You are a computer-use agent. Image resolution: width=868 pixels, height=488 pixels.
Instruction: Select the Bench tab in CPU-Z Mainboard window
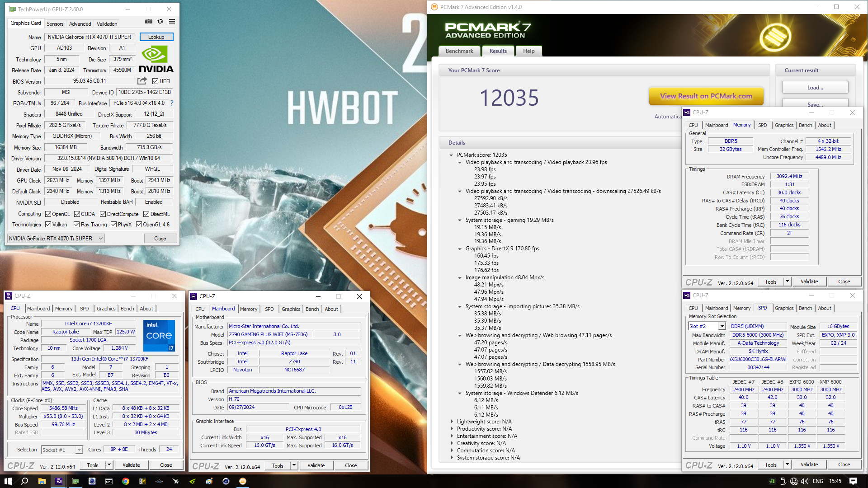(312, 309)
